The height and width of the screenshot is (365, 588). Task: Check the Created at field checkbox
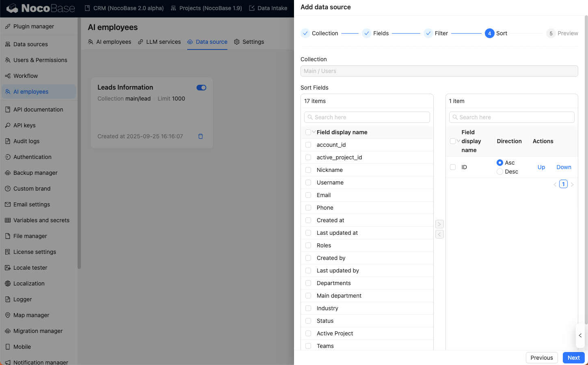[308, 220]
